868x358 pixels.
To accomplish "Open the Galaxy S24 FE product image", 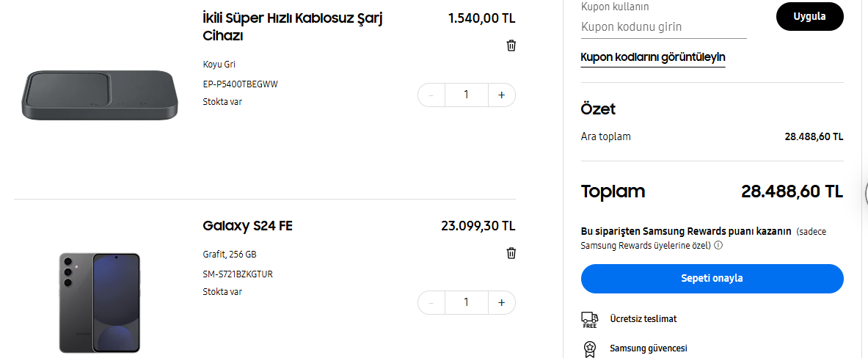I will [x=100, y=302].
